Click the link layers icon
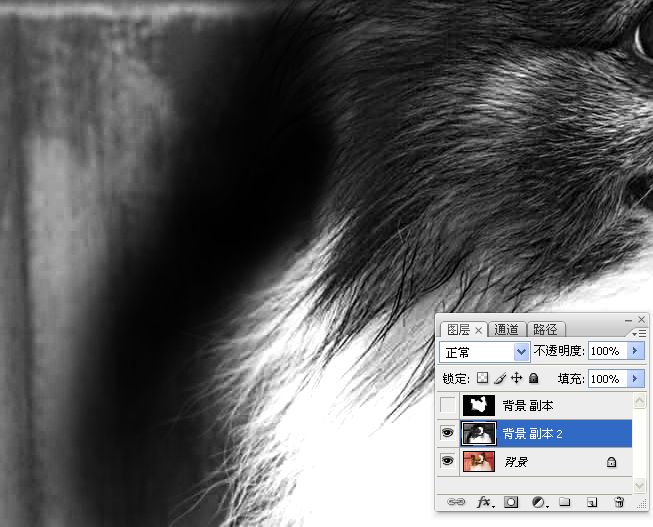The width and height of the screenshot is (653, 527). click(456, 501)
